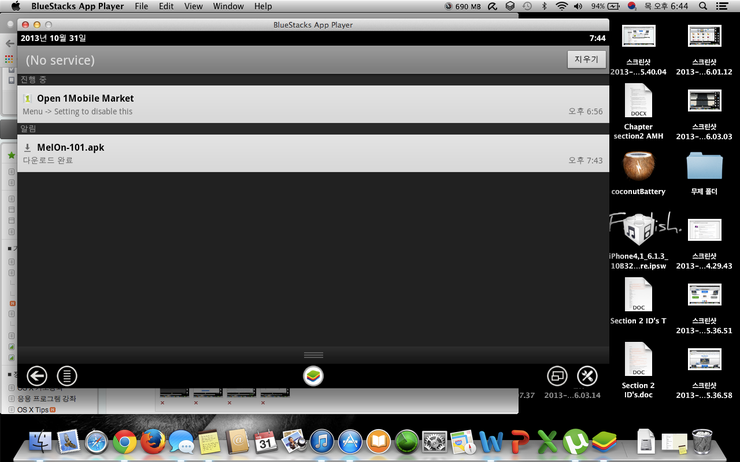Launch Microsoft PowerPoint from the Dock
740x462 pixels.
tap(519, 443)
